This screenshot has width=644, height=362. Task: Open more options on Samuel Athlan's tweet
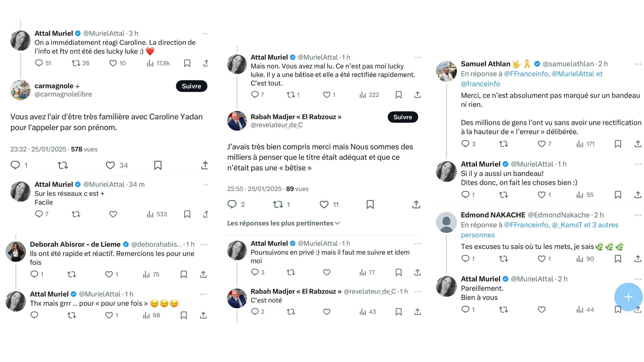pos(638,64)
